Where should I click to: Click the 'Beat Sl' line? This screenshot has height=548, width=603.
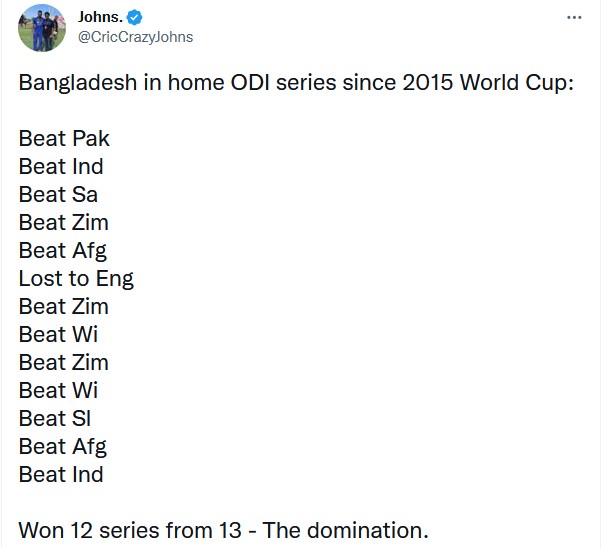coord(55,419)
